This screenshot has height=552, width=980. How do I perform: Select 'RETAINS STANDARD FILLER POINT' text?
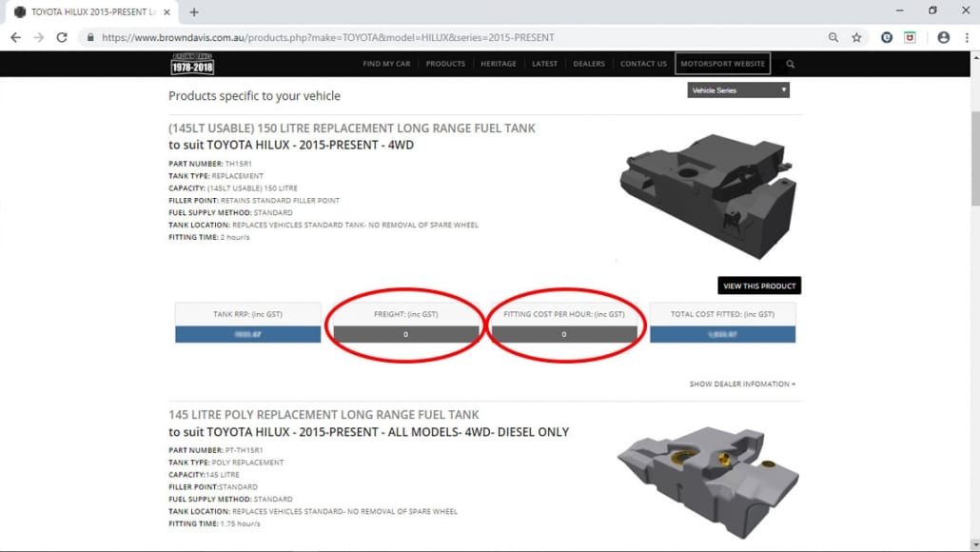(280, 201)
